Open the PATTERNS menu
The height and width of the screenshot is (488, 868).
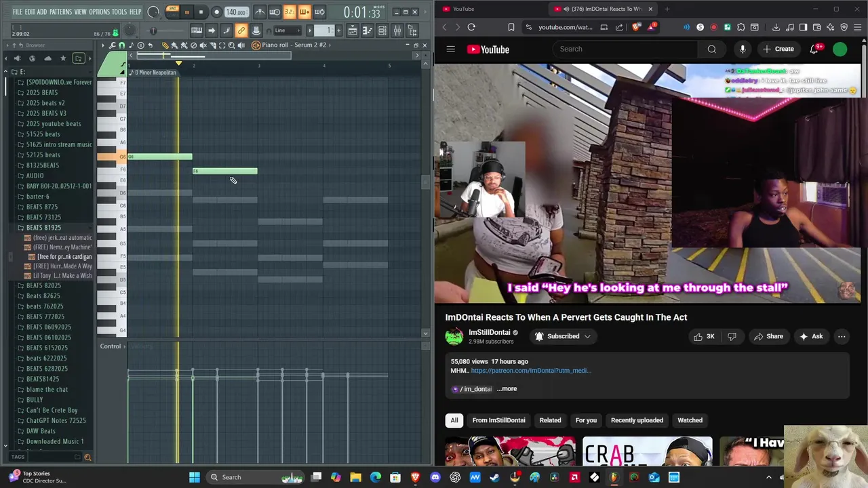60,12
